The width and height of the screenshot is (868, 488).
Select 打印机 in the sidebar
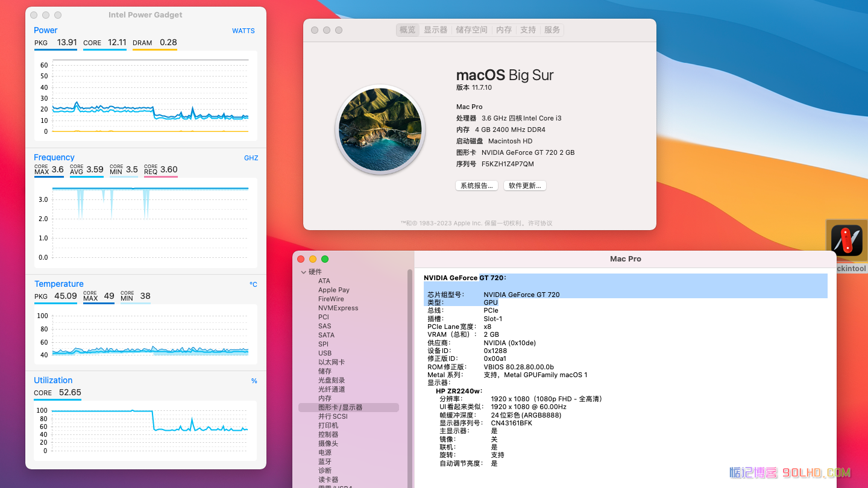pyautogui.click(x=329, y=425)
